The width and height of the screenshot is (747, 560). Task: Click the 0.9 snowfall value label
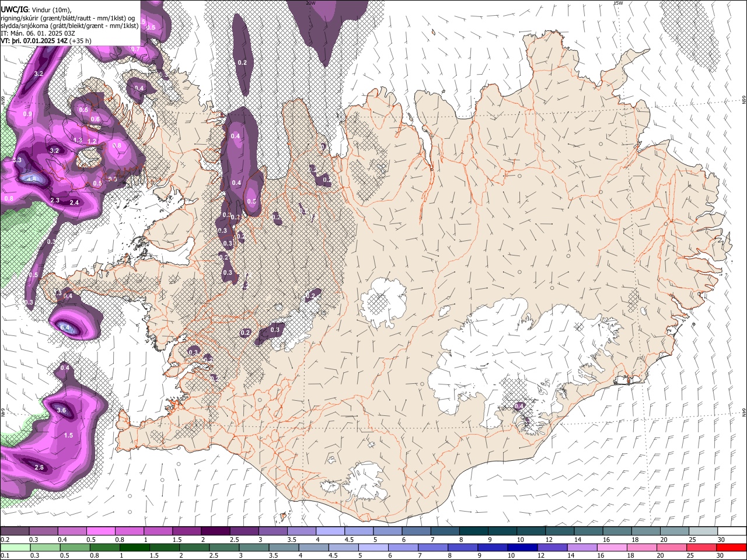tap(27, 114)
